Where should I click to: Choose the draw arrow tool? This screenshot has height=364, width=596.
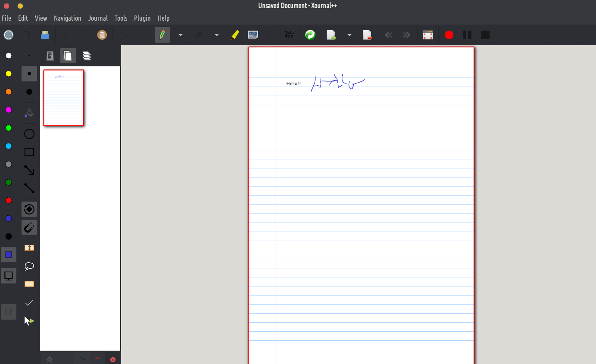point(29,170)
